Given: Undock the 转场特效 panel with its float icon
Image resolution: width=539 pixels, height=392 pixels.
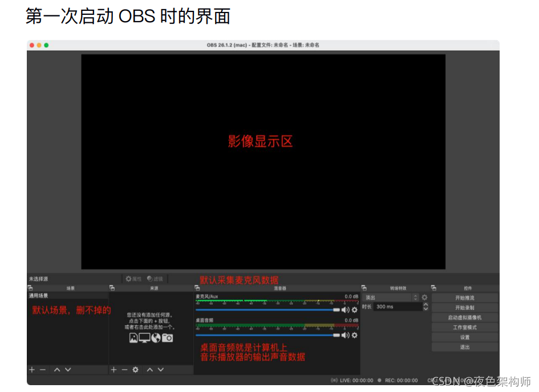Looking at the screenshot, I should (x=364, y=288).
